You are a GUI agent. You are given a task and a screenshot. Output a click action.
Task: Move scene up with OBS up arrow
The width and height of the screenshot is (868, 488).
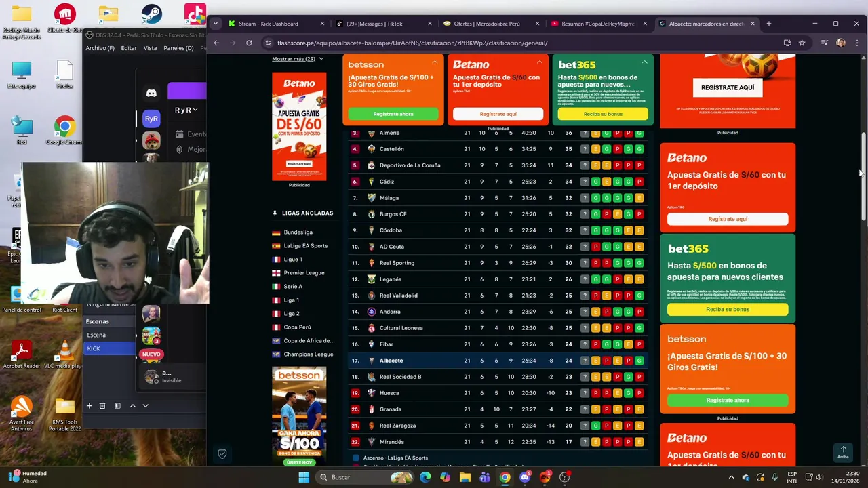tap(132, 405)
